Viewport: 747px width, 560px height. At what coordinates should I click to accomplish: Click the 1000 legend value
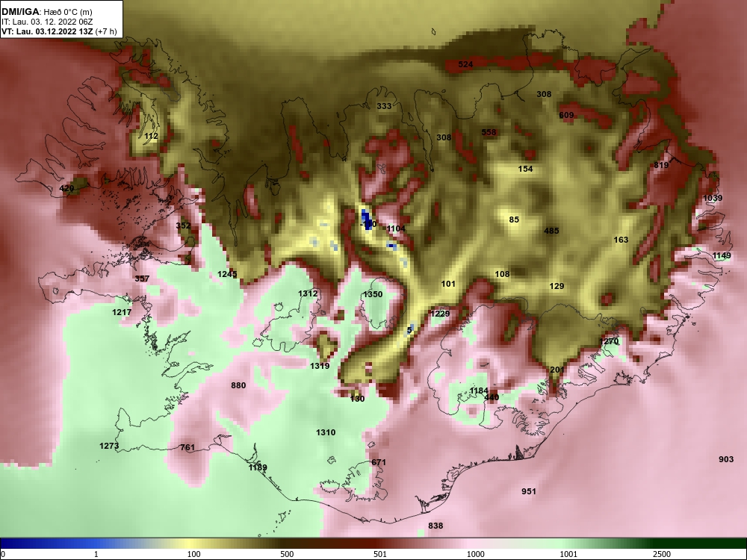476,554
